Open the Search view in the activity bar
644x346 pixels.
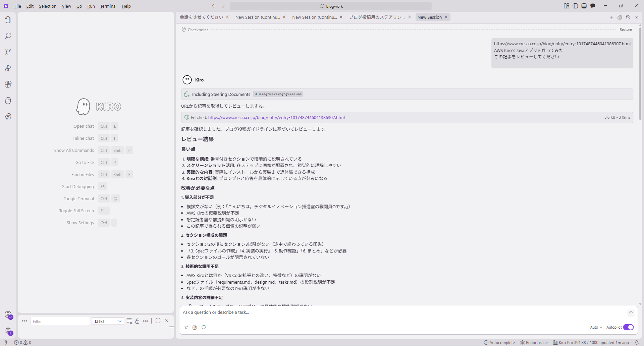pyautogui.click(x=8, y=36)
